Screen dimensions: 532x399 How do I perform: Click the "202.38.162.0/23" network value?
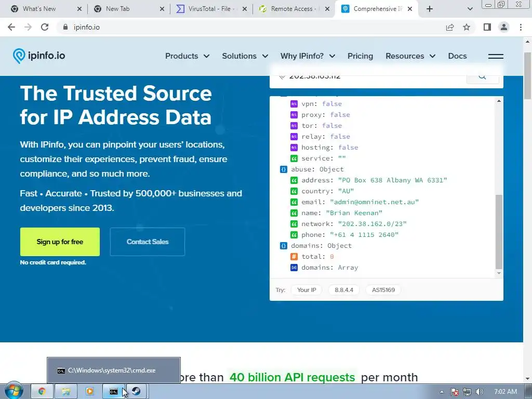[372, 223]
